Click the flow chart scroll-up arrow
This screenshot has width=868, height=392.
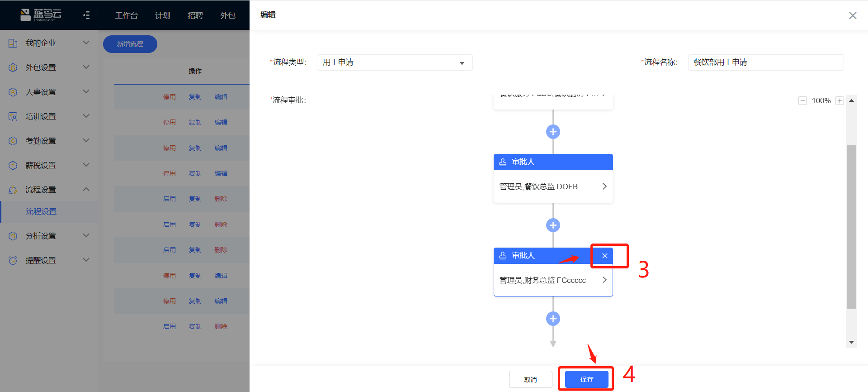[x=851, y=100]
